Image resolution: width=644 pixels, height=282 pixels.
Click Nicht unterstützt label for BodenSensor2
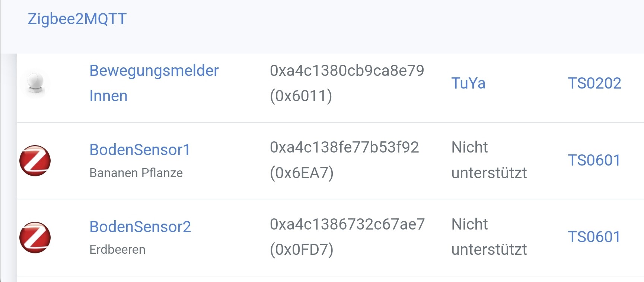point(489,237)
